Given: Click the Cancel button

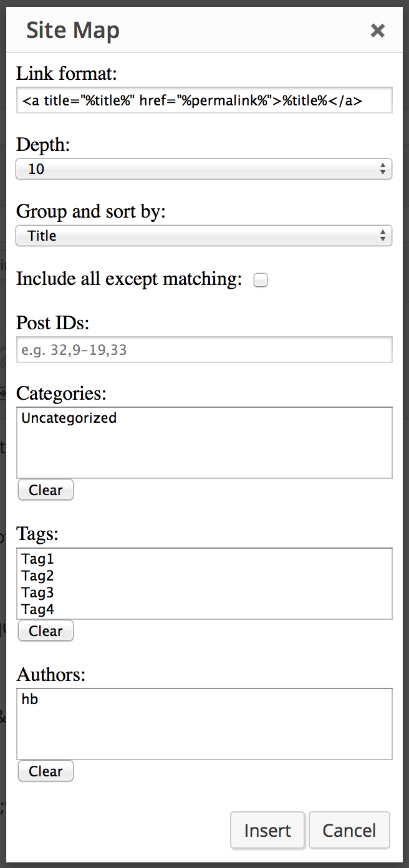Looking at the screenshot, I should click(349, 831).
